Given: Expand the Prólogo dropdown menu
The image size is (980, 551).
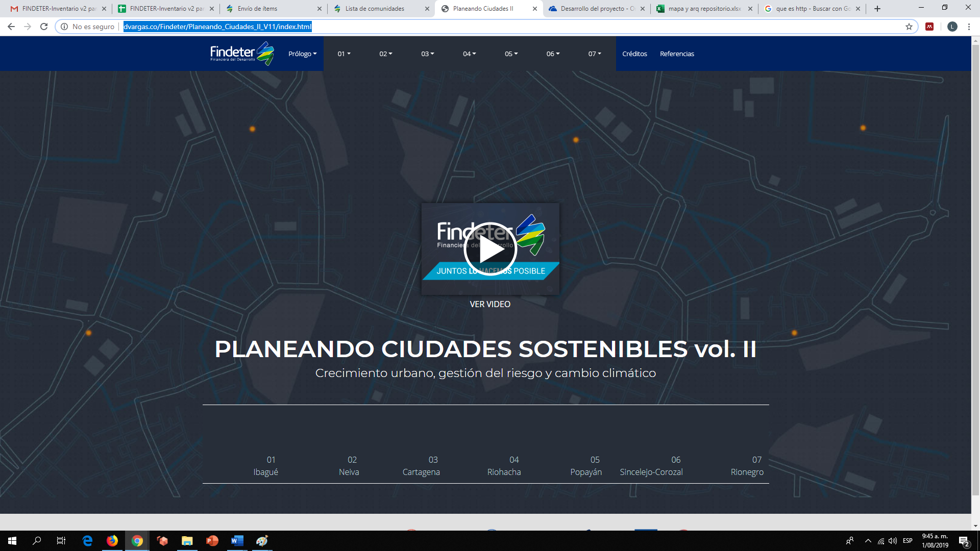Looking at the screenshot, I should (x=302, y=54).
